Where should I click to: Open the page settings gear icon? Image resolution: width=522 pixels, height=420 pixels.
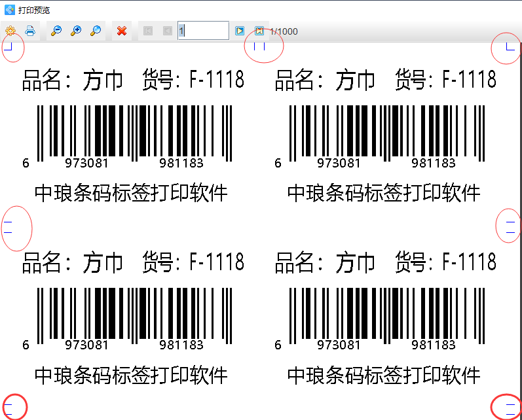pos(10,31)
